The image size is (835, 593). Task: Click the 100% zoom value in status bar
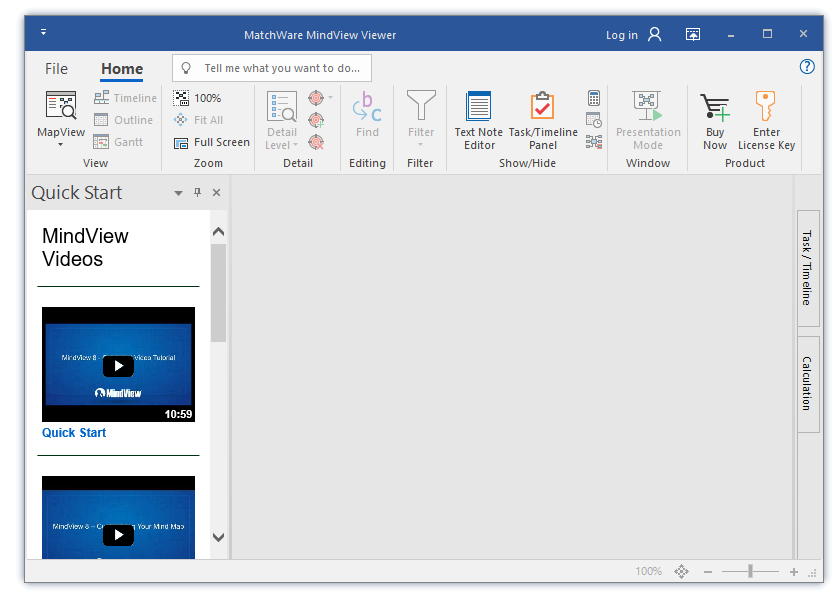point(648,572)
